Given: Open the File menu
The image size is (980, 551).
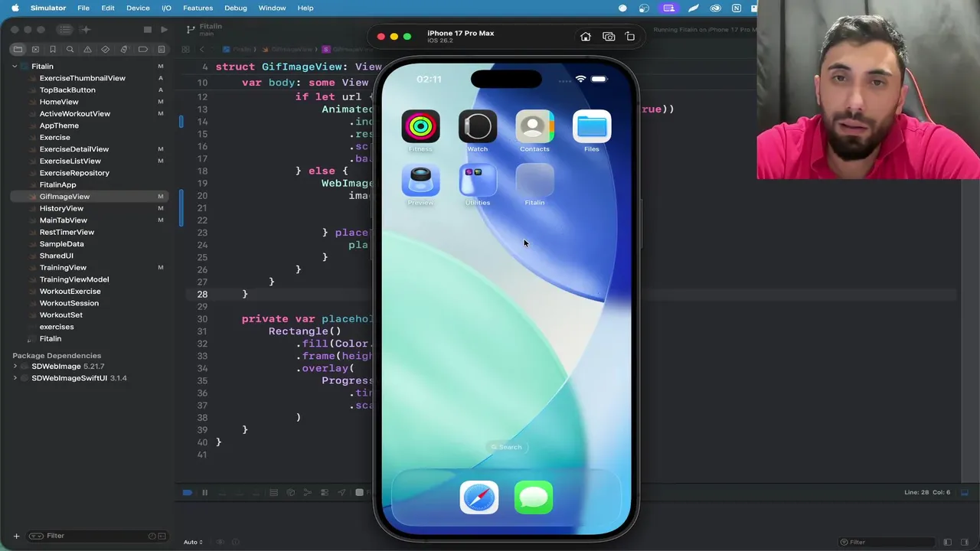Looking at the screenshot, I should tap(83, 8).
